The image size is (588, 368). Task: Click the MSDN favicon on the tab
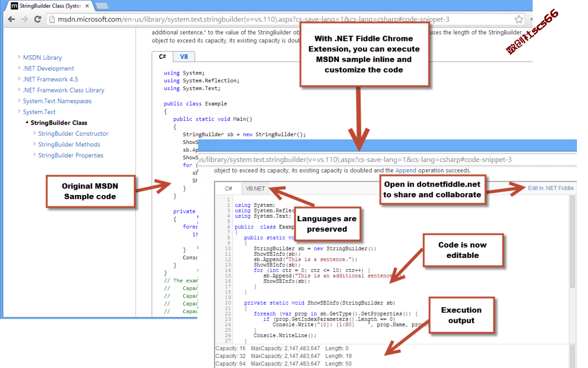tap(14, 6)
